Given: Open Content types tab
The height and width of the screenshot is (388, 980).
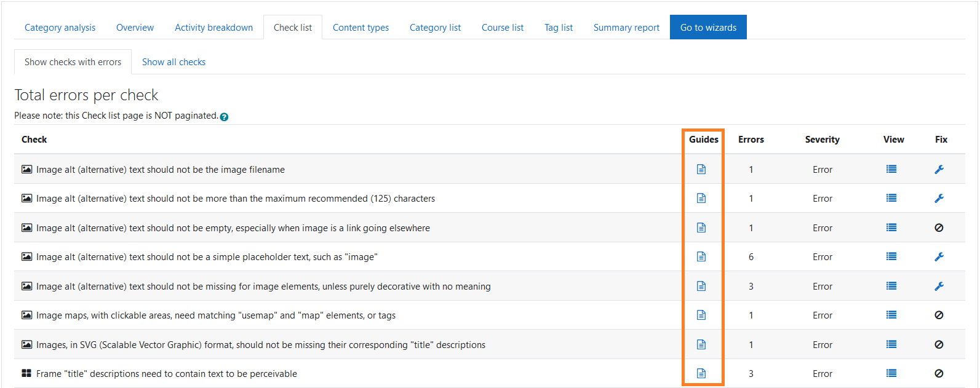Looking at the screenshot, I should tap(361, 28).
